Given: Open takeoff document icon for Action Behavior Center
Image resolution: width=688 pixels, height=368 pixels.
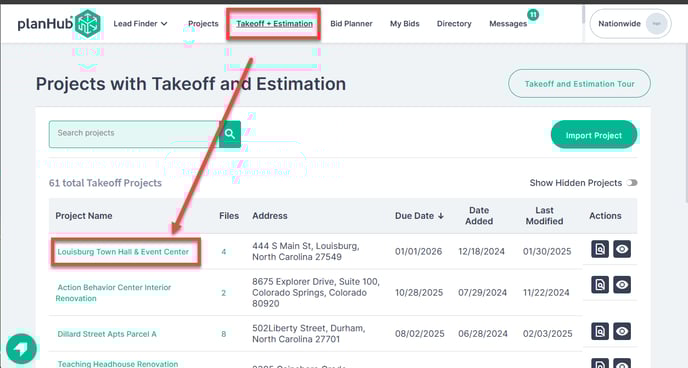Looking at the screenshot, I should tap(600, 285).
